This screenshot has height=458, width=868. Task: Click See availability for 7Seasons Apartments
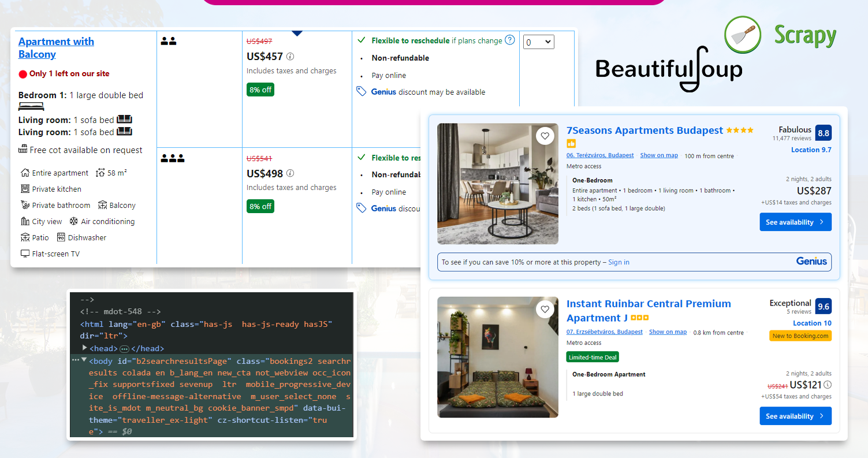(795, 222)
